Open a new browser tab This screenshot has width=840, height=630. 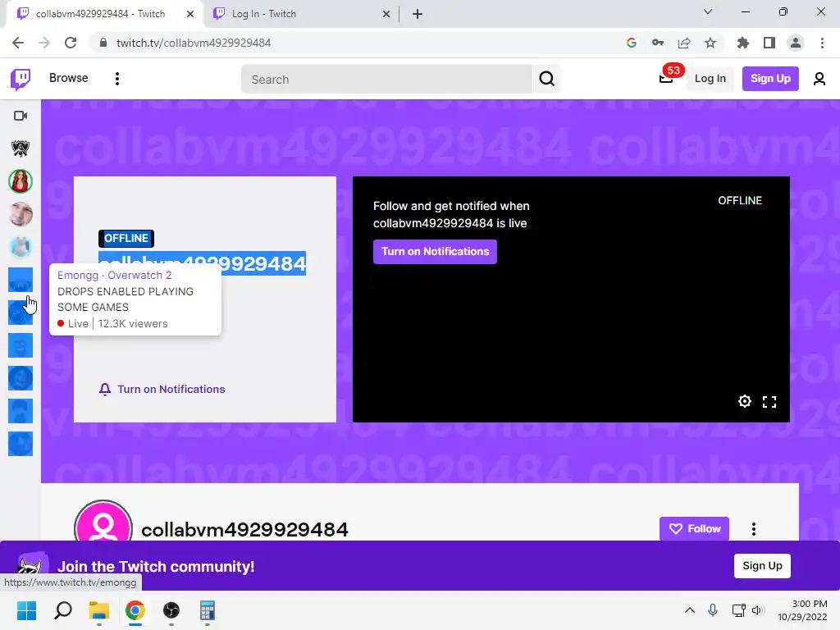(418, 15)
